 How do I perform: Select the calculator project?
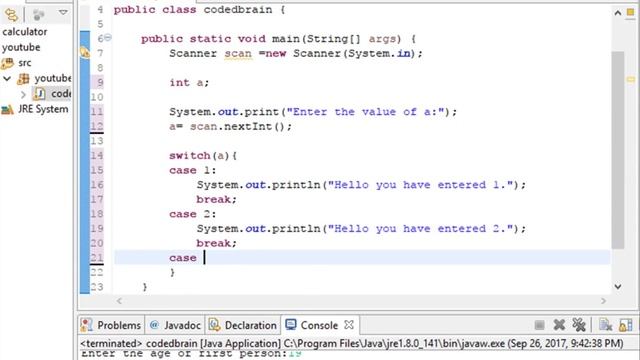[x=24, y=32]
